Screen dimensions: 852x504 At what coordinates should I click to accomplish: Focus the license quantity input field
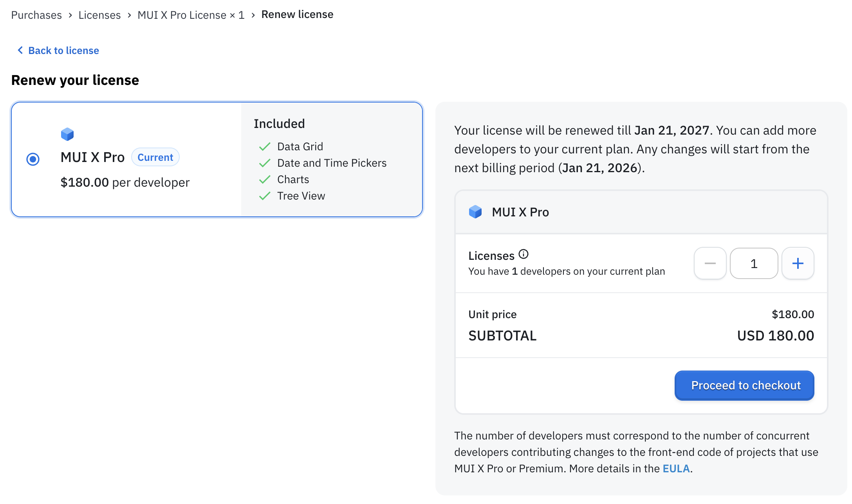pyautogui.click(x=754, y=263)
